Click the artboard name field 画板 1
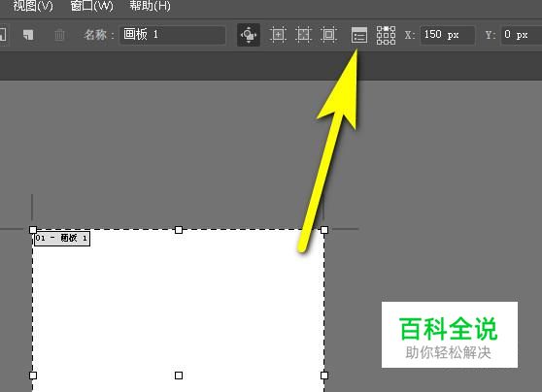The width and height of the screenshot is (542, 392). pos(173,35)
